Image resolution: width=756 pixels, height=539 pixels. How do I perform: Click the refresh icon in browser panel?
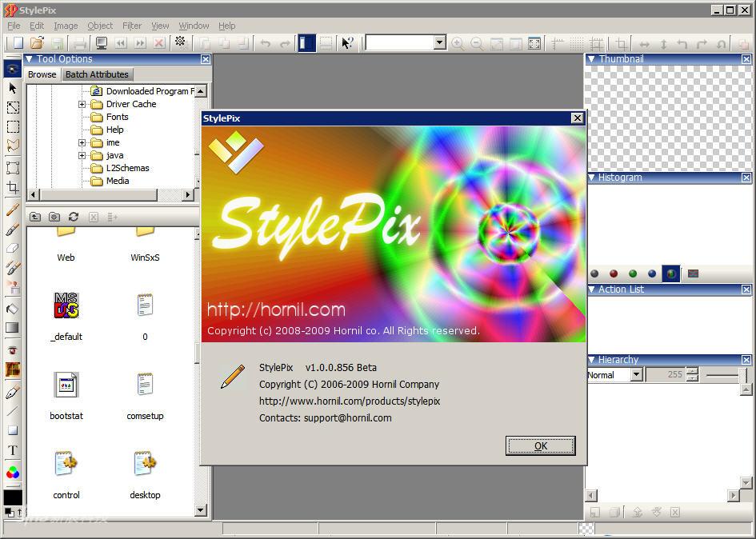(x=74, y=217)
